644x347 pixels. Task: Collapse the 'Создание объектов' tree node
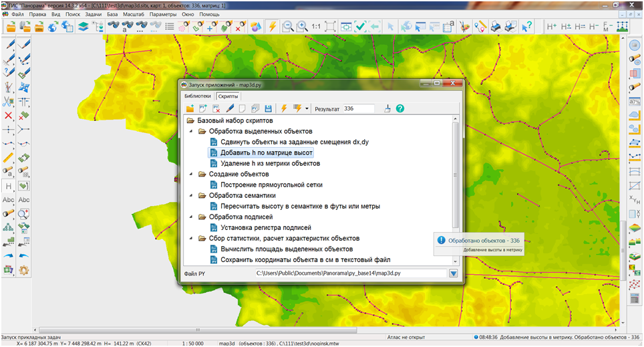(x=192, y=174)
